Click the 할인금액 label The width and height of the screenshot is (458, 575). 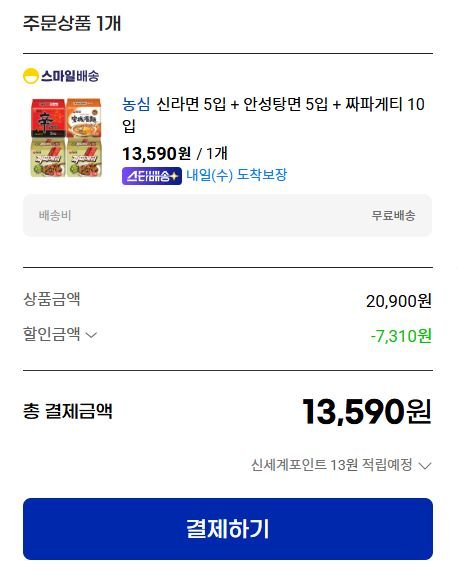pyautogui.click(x=52, y=334)
